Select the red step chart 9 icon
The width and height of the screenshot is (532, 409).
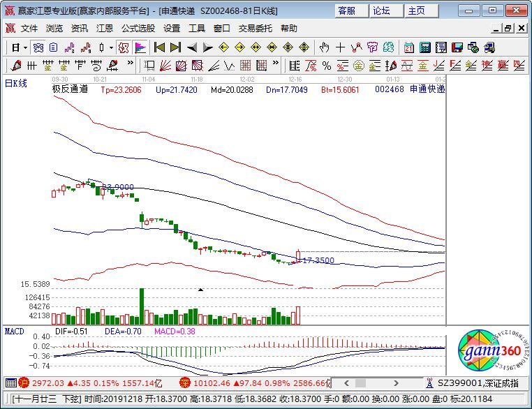(x=86, y=48)
